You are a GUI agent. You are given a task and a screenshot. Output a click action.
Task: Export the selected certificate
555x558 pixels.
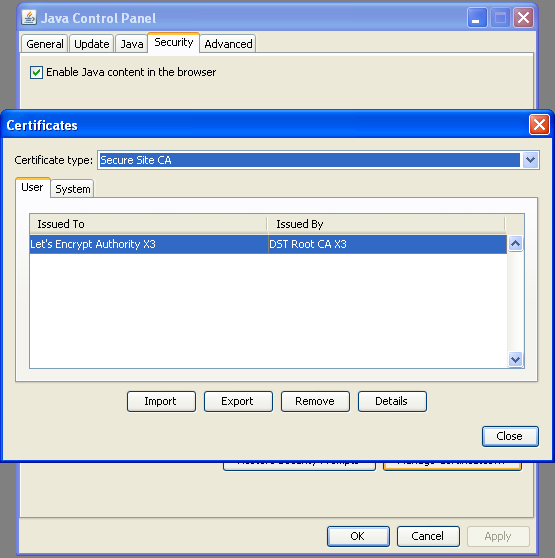coord(238,401)
